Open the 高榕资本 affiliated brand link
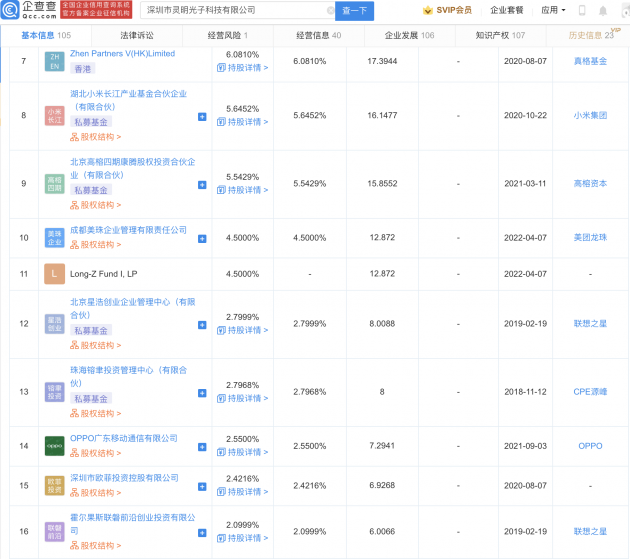 click(590, 184)
